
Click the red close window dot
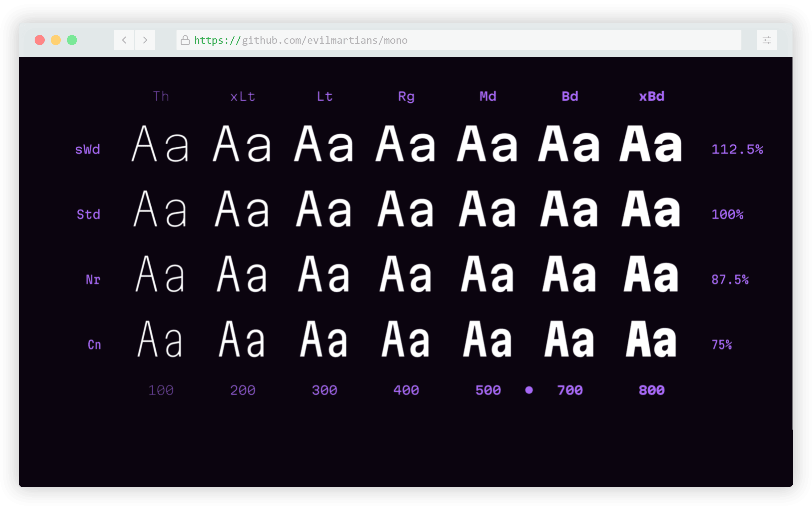[40, 40]
